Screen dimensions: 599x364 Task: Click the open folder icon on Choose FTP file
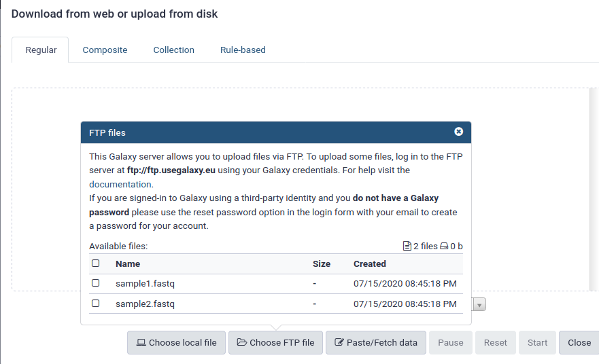[x=242, y=342]
